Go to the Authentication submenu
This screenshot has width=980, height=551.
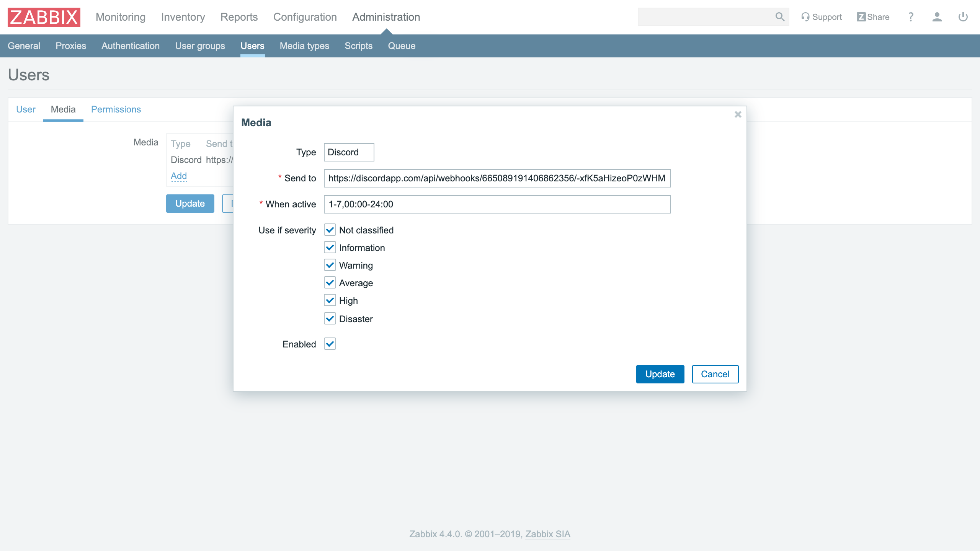(x=131, y=46)
